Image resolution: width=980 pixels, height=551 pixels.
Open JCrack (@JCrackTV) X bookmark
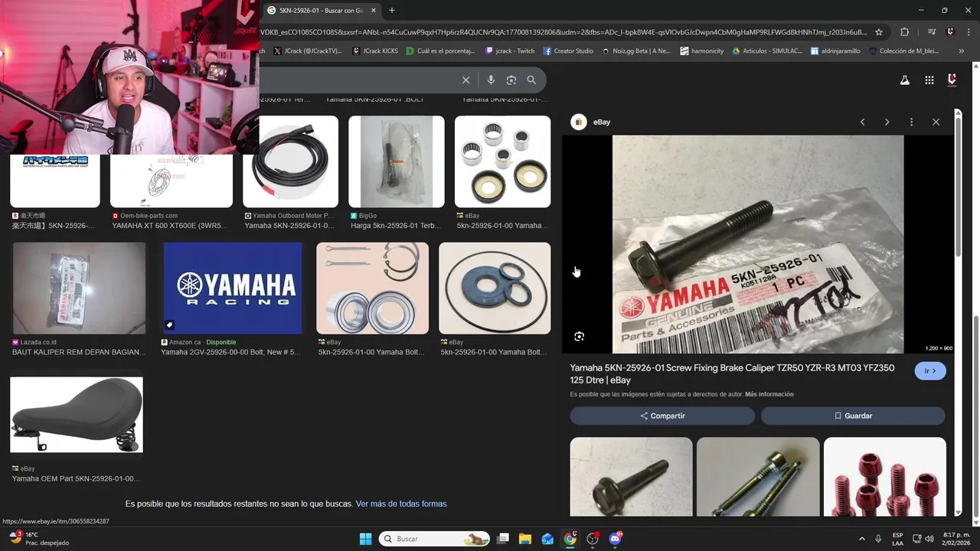click(308, 51)
